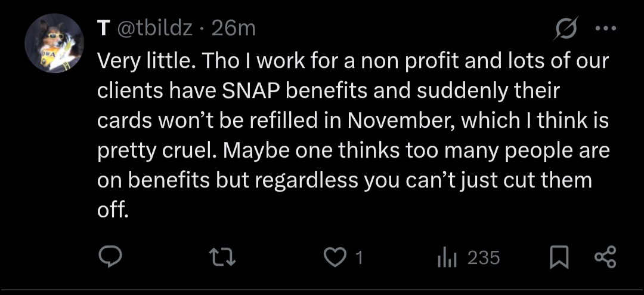Click the 235 views count
Viewport: 644px width, 295px height.
click(484, 257)
